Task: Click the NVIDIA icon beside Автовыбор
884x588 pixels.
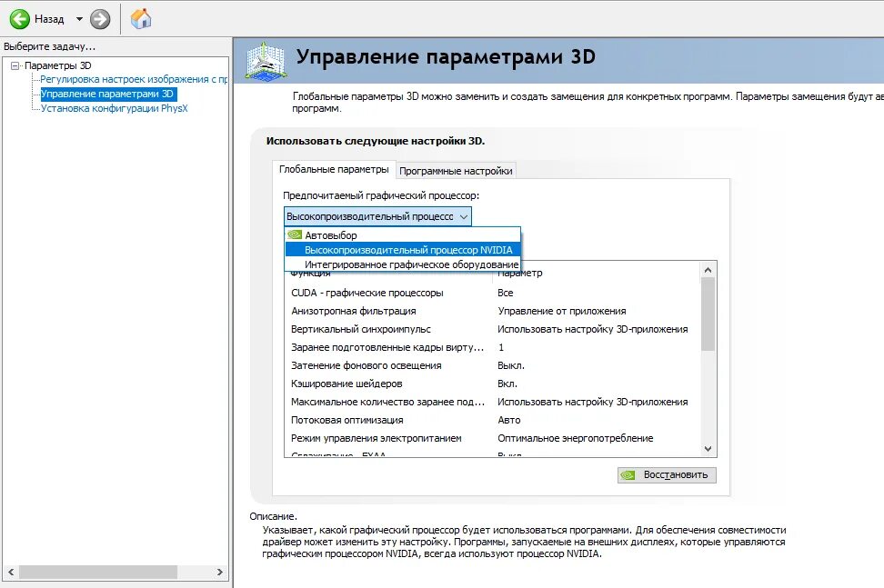Action: pos(295,234)
